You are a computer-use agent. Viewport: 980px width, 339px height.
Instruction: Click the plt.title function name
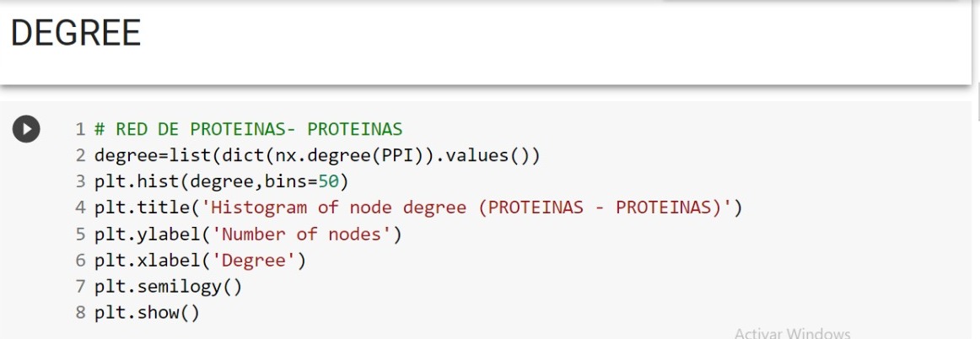coord(142,207)
